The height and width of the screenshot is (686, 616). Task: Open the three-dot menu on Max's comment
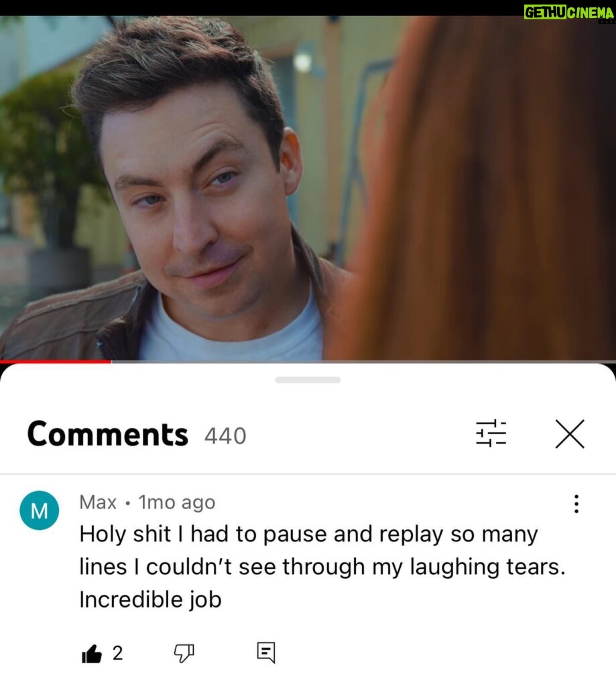576,504
